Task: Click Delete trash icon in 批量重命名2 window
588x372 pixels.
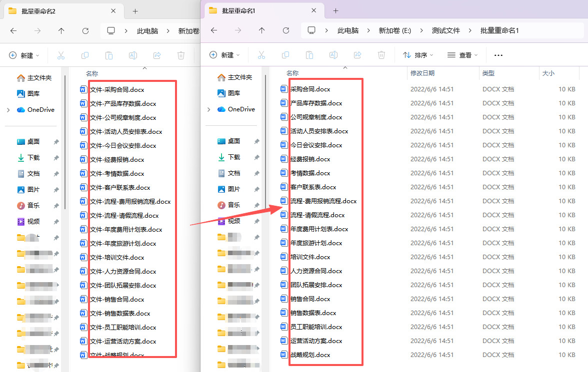Action: (181, 55)
